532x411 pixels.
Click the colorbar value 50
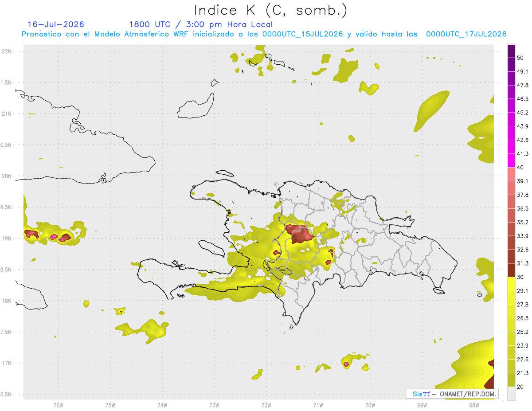point(521,58)
